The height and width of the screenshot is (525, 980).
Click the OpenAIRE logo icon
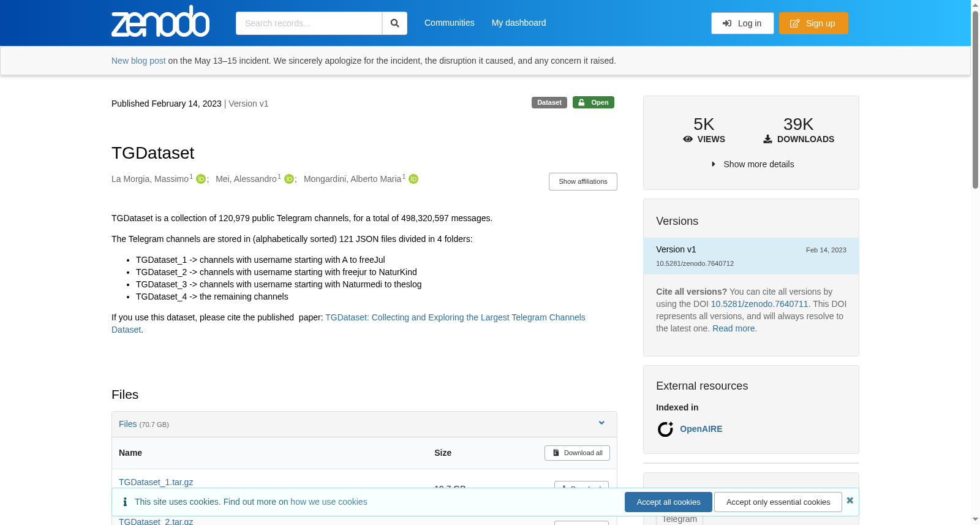pos(665,429)
